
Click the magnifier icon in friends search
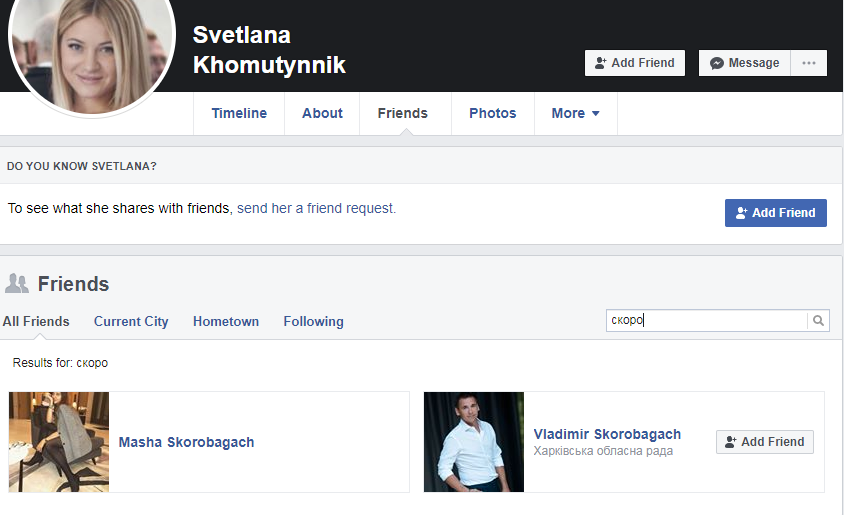click(818, 321)
